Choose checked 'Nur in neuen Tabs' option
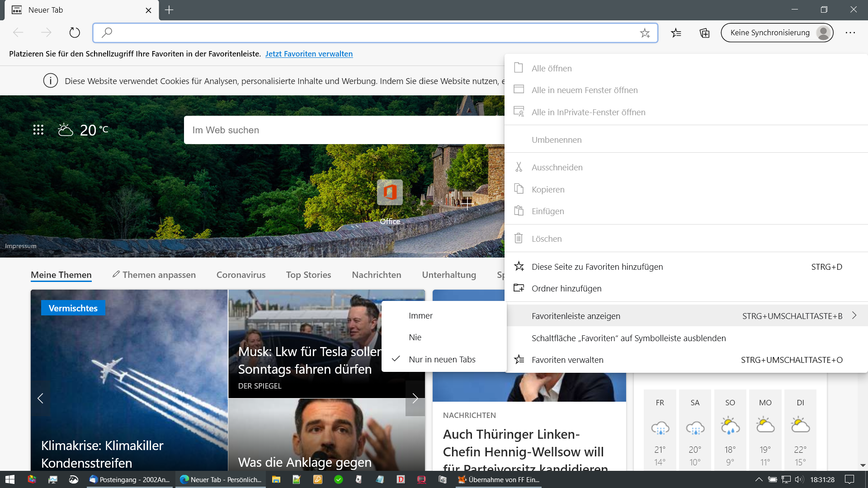Viewport: 868px width, 488px height. [x=442, y=360]
